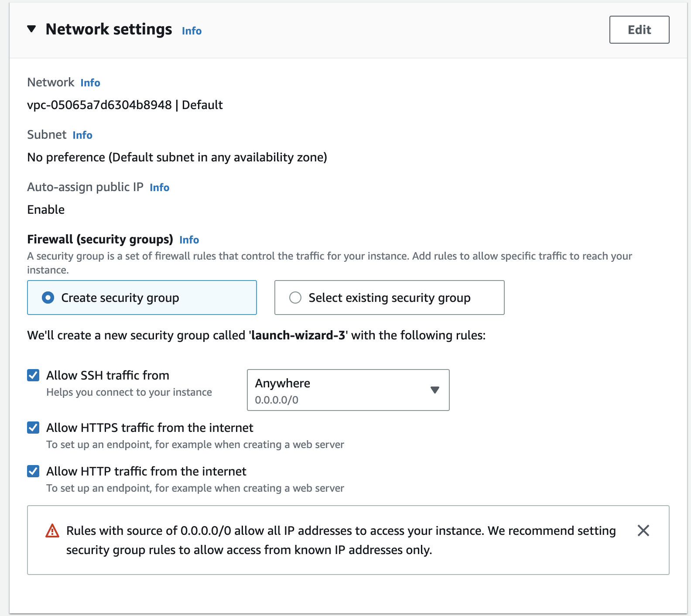
Task: Uncheck Allow SSH traffic from checkbox
Action: [33, 375]
